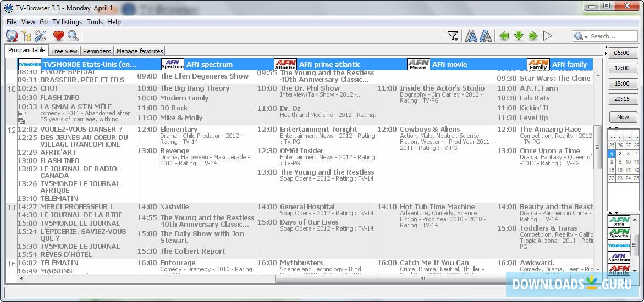Switch to the Program table tab
Image resolution: width=644 pixels, height=302 pixels.
click(27, 51)
